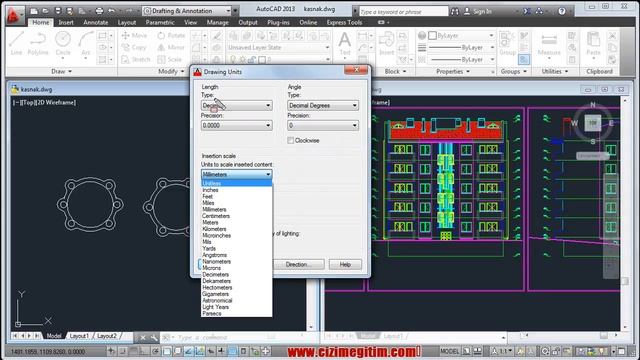
Task: Choose the Scale tool in Modify panel
Action: coord(169,60)
